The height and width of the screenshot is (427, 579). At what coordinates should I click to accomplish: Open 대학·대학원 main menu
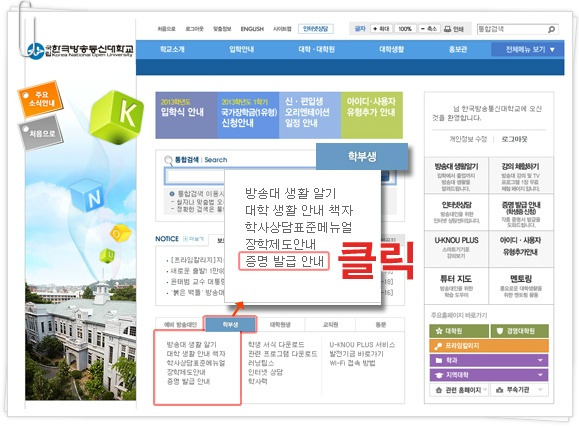316,49
